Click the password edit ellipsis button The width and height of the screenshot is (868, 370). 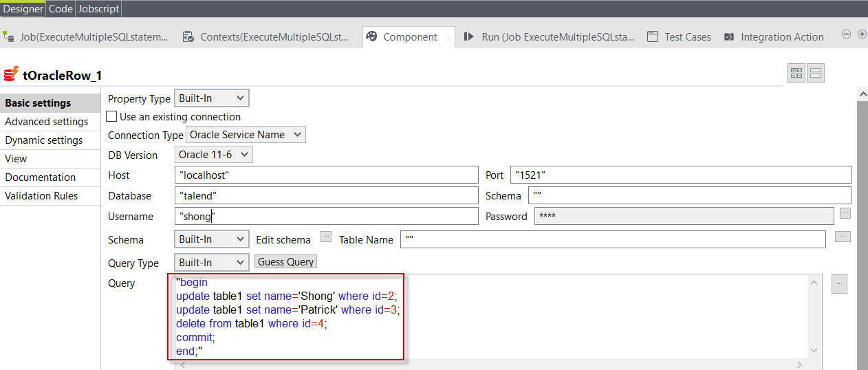pos(845,213)
